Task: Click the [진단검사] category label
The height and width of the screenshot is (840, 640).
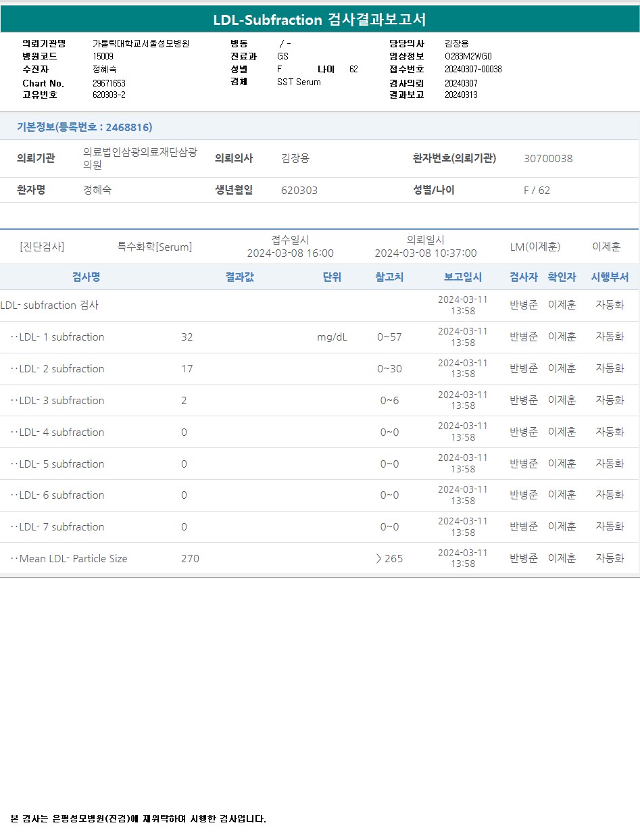Action: coord(42,247)
